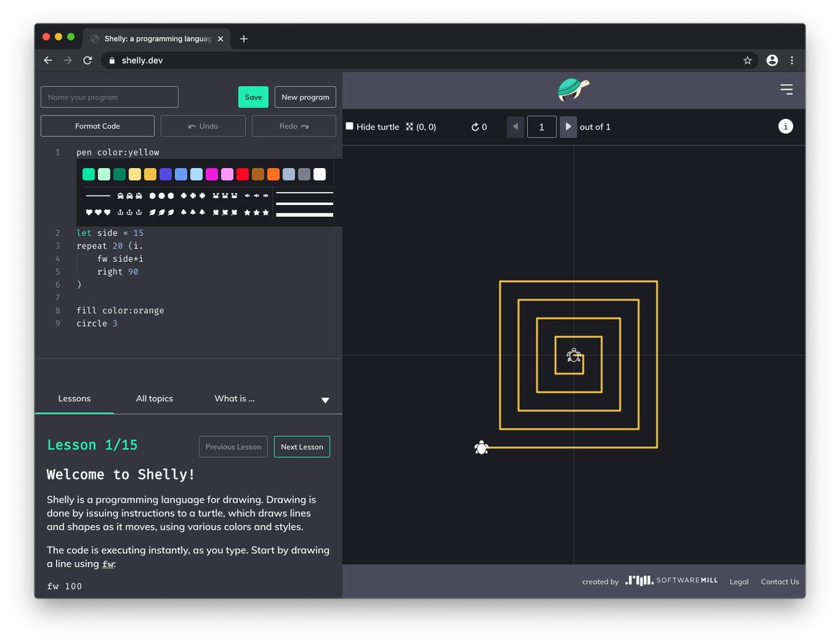Select the leaves pen pattern
This screenshot has width=840, height=644.
pyautogui.click(x=161, y=212)
